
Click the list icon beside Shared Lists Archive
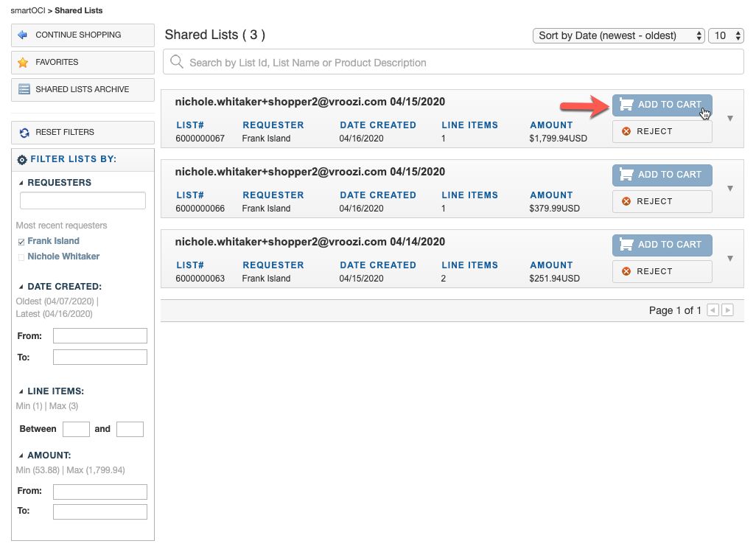(x=24, y=89)
